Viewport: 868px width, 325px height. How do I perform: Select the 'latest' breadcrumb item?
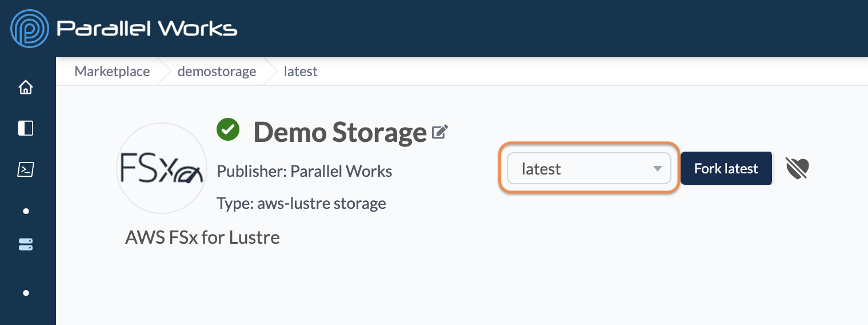pos(301,72)
